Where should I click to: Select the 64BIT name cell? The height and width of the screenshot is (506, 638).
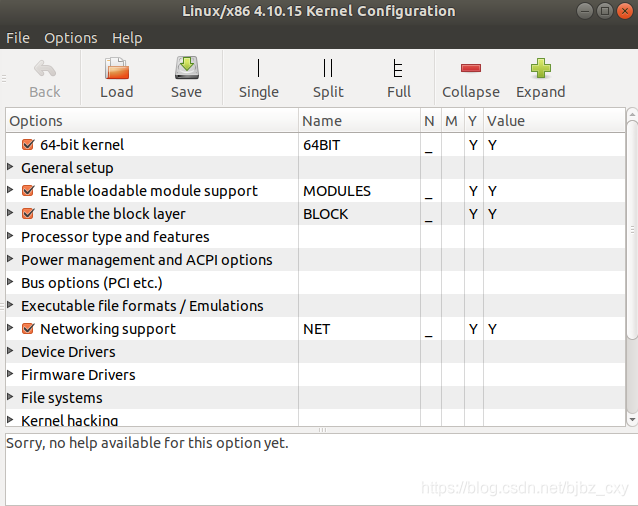pyautogui.click(x=359, y=145)
